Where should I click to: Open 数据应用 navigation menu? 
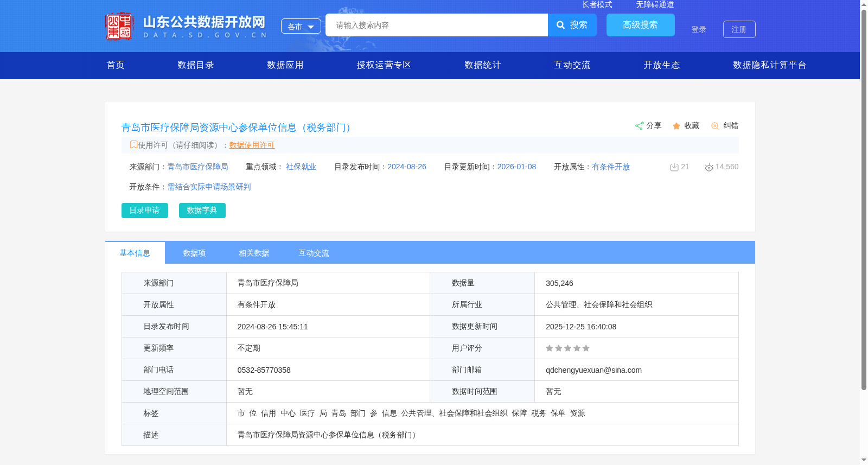(x=285, y=65)
